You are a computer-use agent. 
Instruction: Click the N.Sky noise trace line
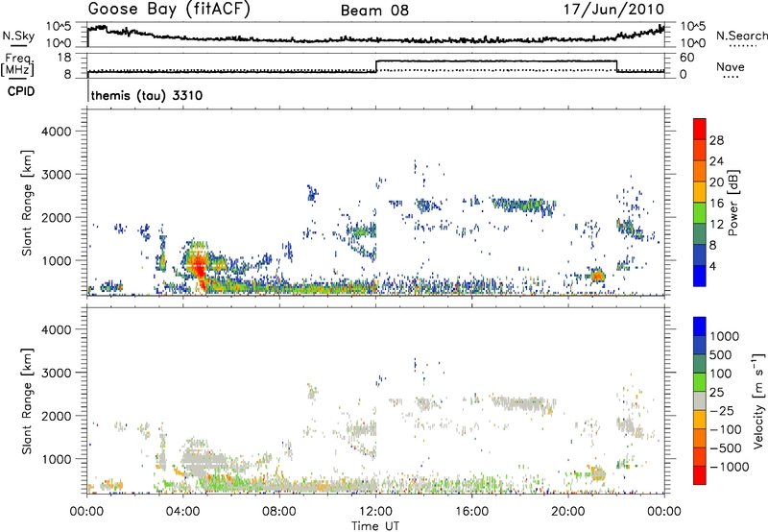coord(375,38)
